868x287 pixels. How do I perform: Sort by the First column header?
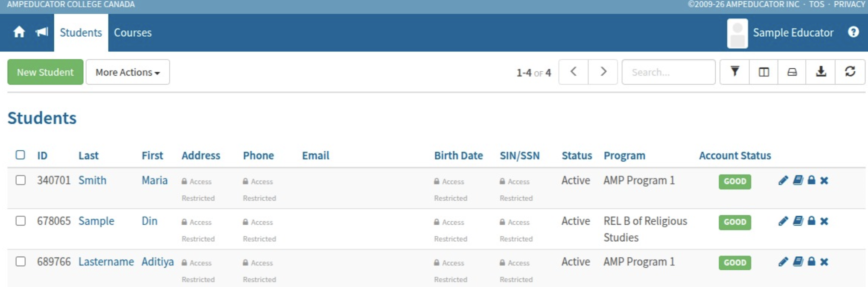(152, 155)
